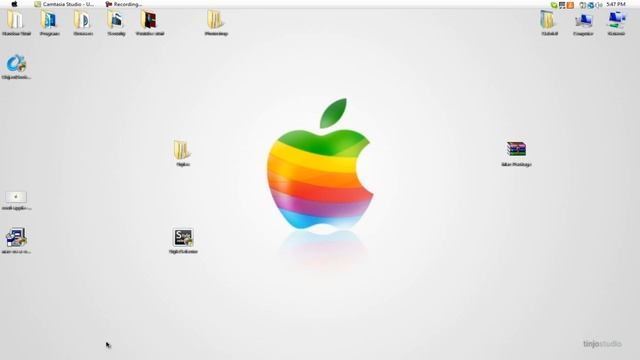Select the folder with dark red-black cover
The height and width of the screenshot is (360, 640).
(149, 23)
